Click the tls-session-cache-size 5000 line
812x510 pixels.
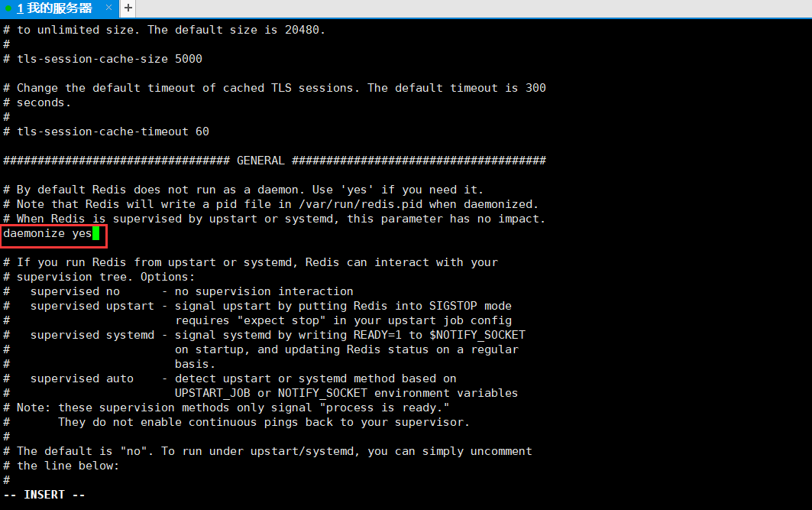109,59
